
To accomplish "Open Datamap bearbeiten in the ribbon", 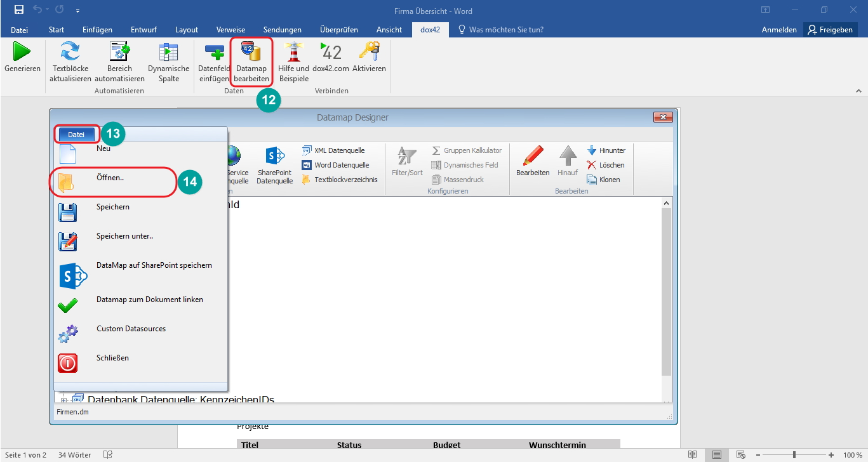I will pos(251,62).
